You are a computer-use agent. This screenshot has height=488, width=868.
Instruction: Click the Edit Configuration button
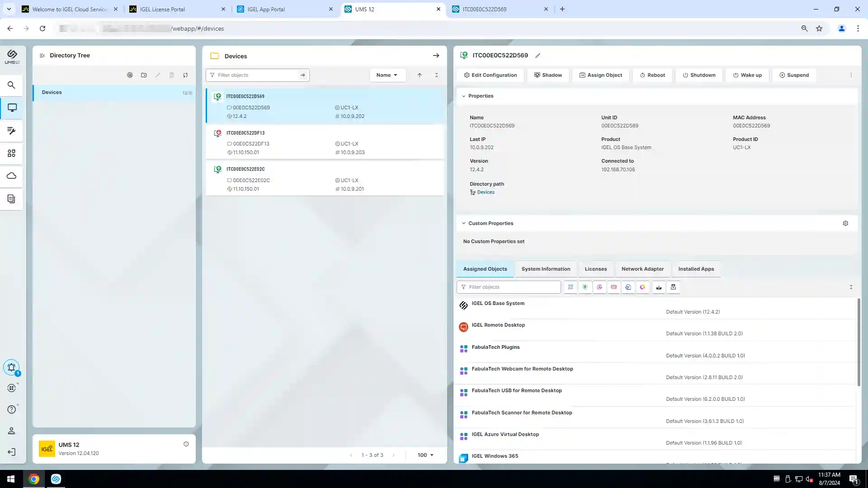[x=491, y=75]
